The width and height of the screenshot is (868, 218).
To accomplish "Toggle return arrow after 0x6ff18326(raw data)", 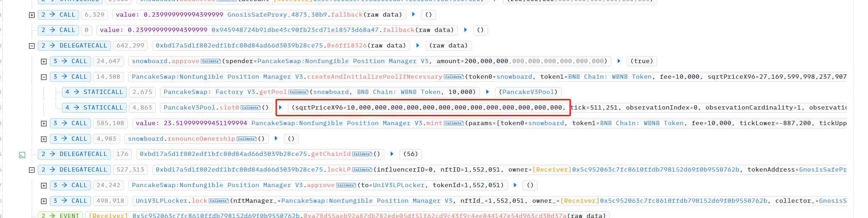I will (418, 45).
